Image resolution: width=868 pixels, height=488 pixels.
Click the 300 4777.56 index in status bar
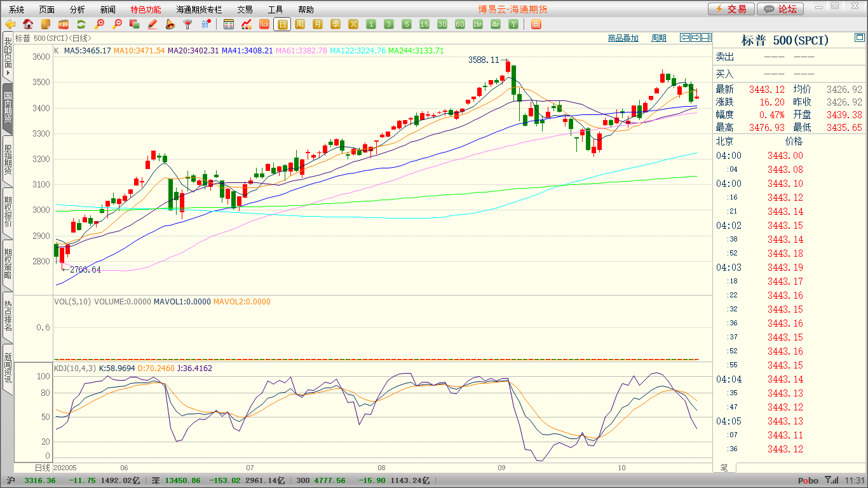(322, 481)
